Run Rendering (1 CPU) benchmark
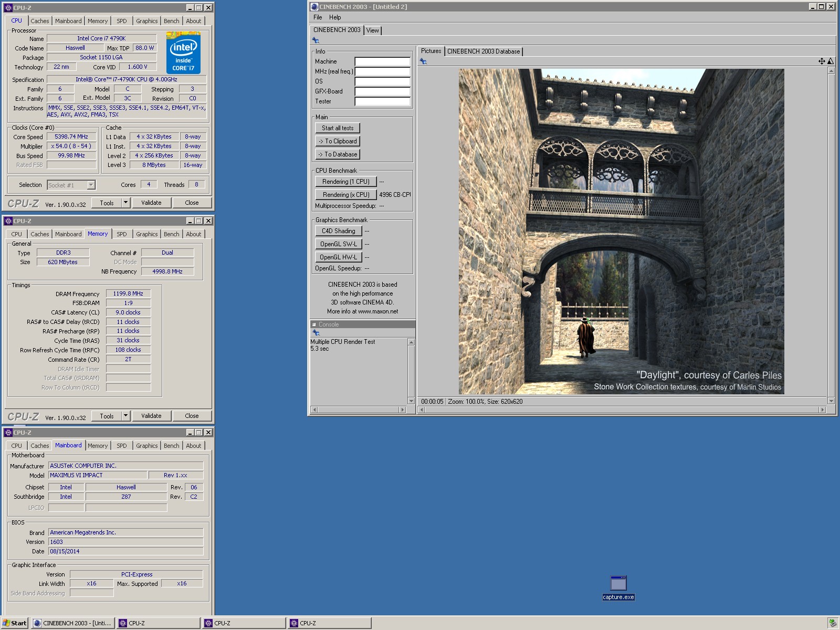 pyautogui.click(x=346, y=182)
